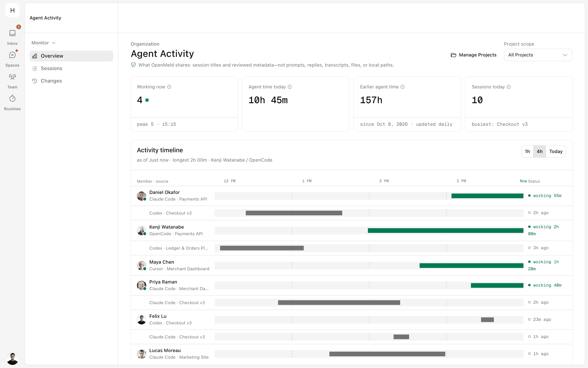Switch timeline range to 1h

527,151
